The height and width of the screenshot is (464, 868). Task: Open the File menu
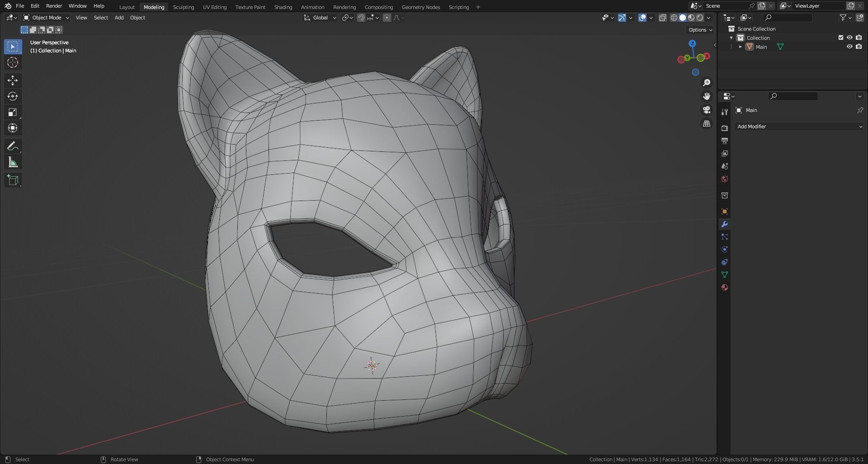tap(20, 6)
